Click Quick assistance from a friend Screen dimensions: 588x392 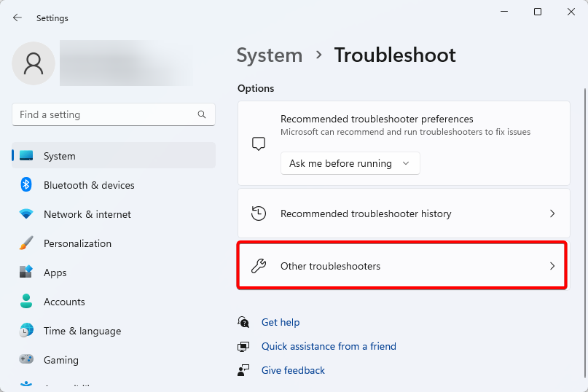click(x=329, y=346)
